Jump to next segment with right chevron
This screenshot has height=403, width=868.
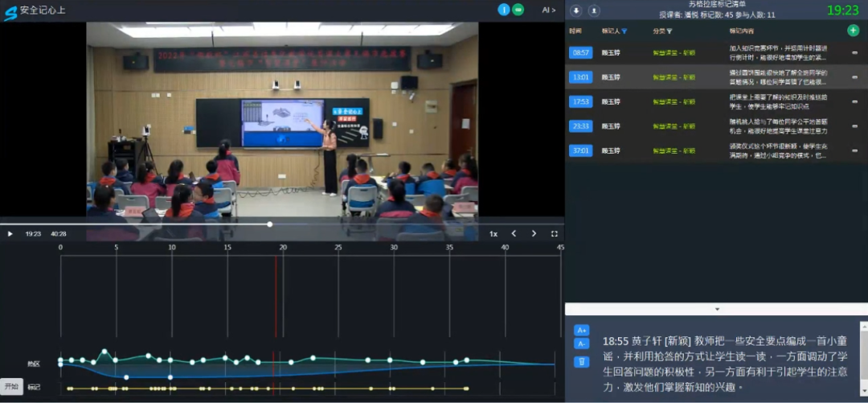tap(534, 233)
